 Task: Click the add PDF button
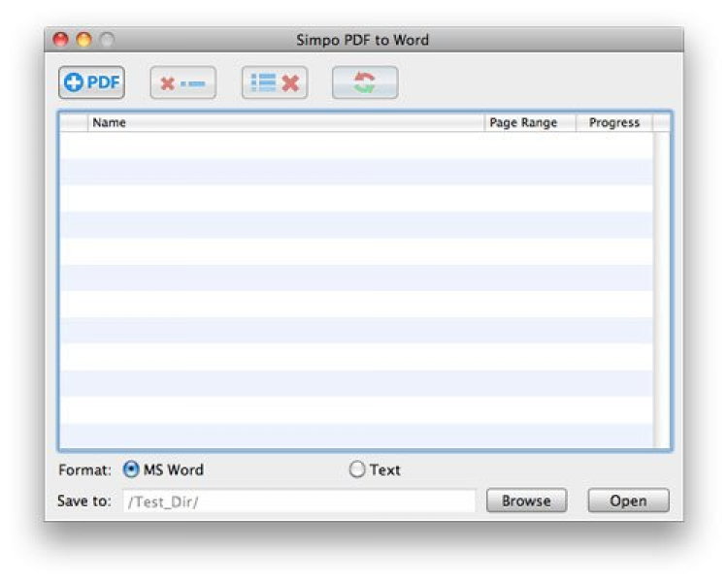pyautogui.click(x=91, y=83)
